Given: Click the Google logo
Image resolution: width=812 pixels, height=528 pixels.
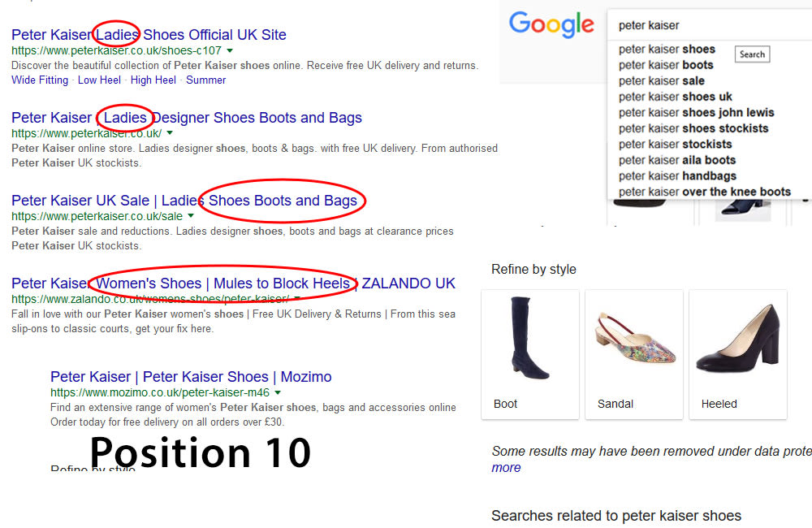Looking at the screenshot, I should (551, 24).
